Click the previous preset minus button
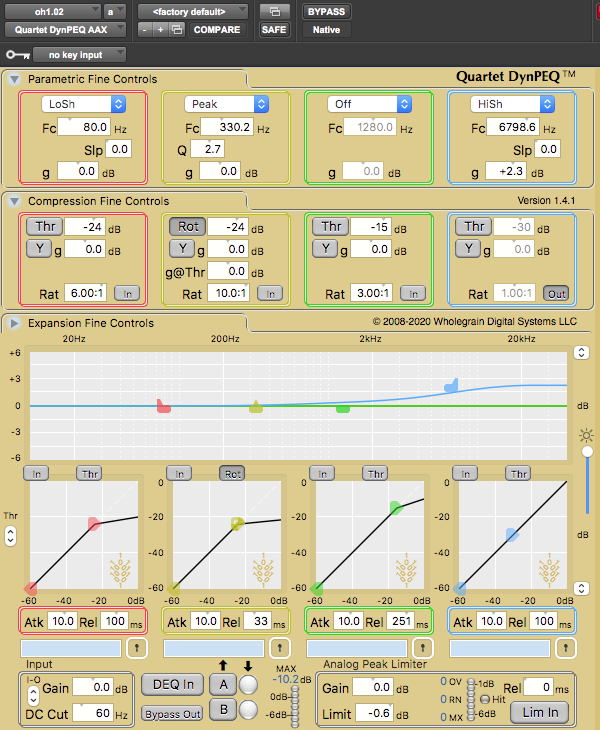600x730 pixels. pos(145,30)
